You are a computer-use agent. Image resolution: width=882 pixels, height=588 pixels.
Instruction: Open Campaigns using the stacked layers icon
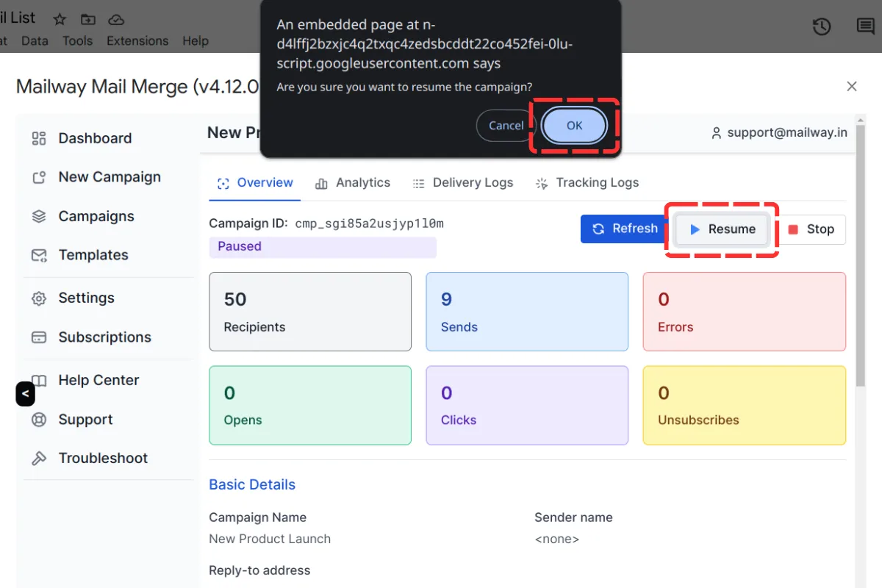(x=38, y=216)
